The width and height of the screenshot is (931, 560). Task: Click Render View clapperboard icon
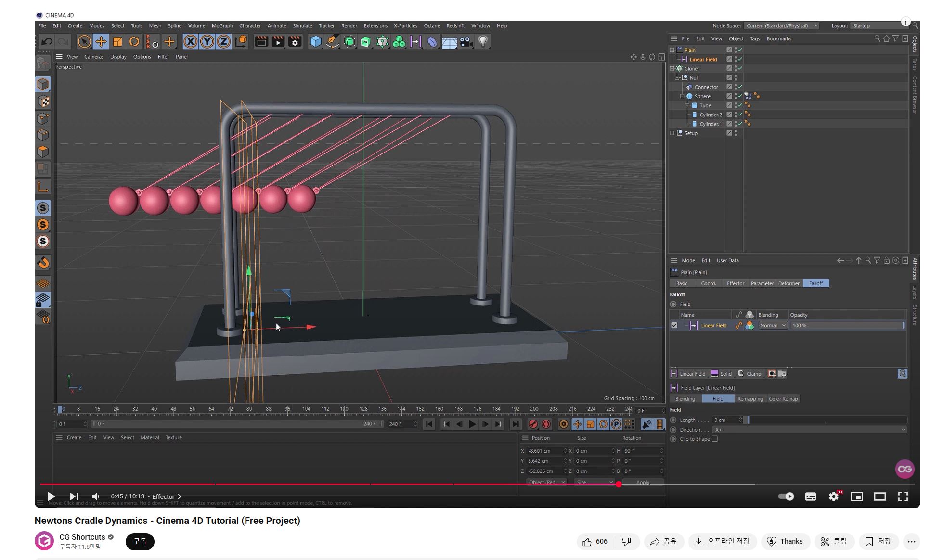[261, 42]
